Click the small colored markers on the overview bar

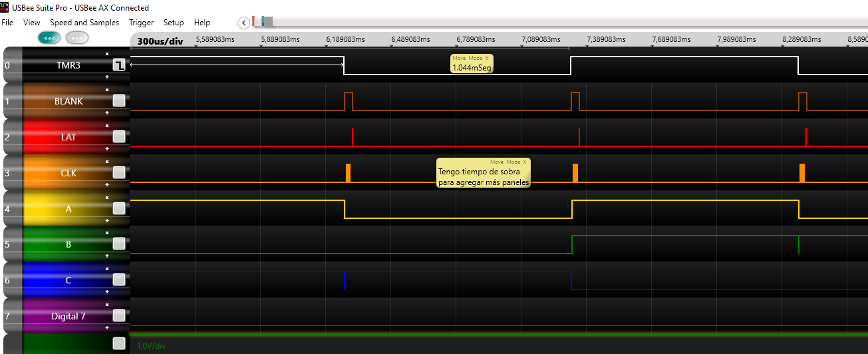263,21
